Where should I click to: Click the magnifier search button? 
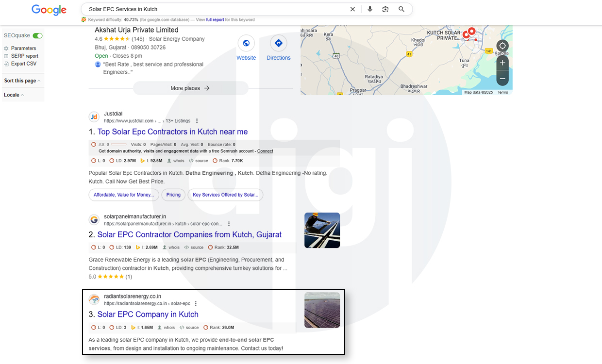pyautogui.click(x=401, y=9)
